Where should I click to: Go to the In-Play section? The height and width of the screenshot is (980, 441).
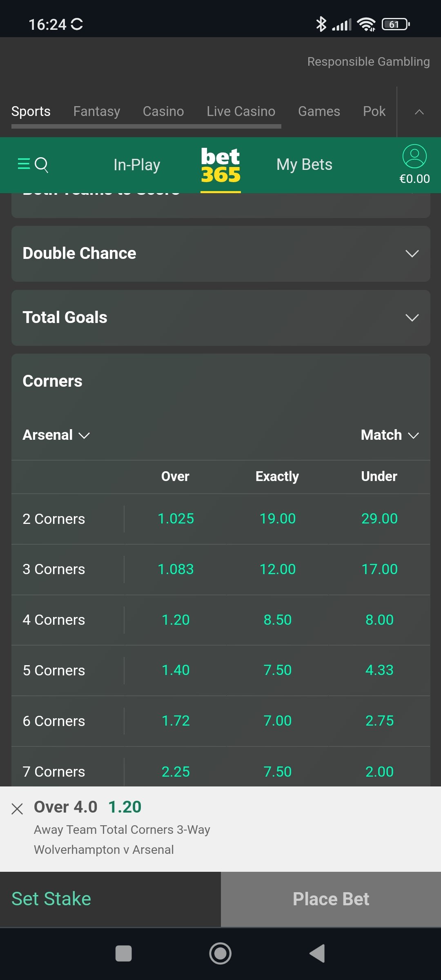137,165
